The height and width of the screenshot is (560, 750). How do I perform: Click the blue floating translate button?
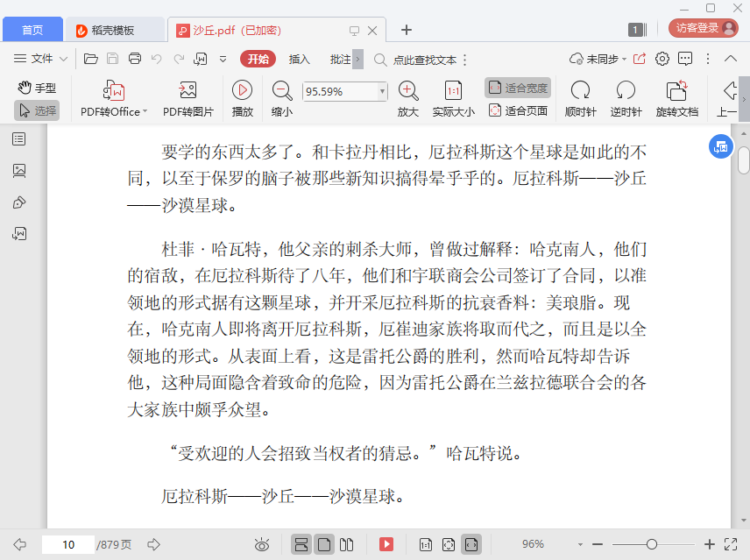pyautogui.click(x=720, y=147)
